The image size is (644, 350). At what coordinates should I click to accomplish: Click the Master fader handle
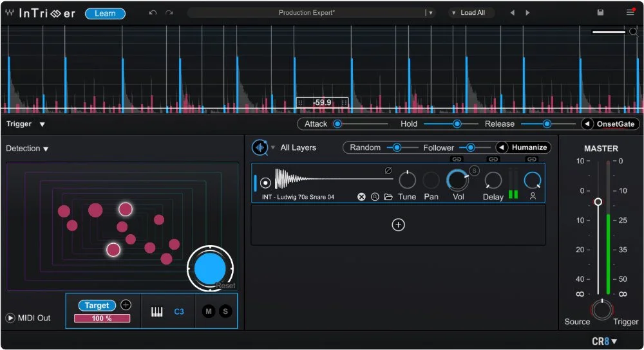tap(598, 202)
